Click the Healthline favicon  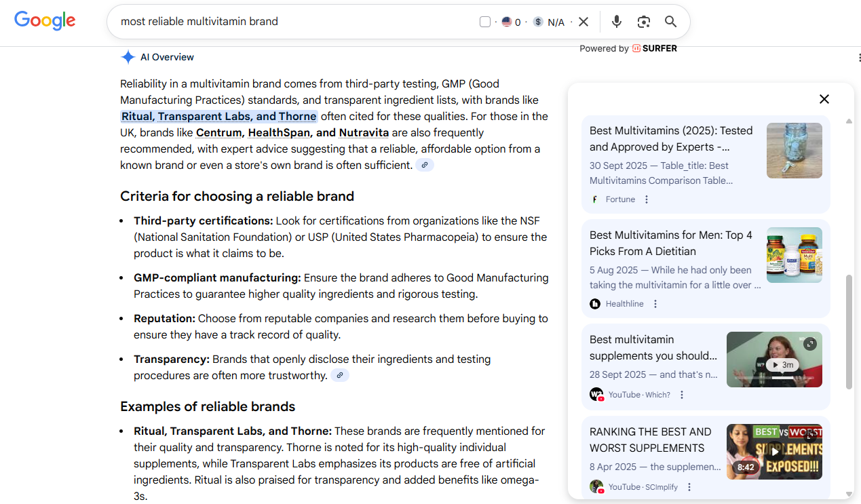(595, 304)
